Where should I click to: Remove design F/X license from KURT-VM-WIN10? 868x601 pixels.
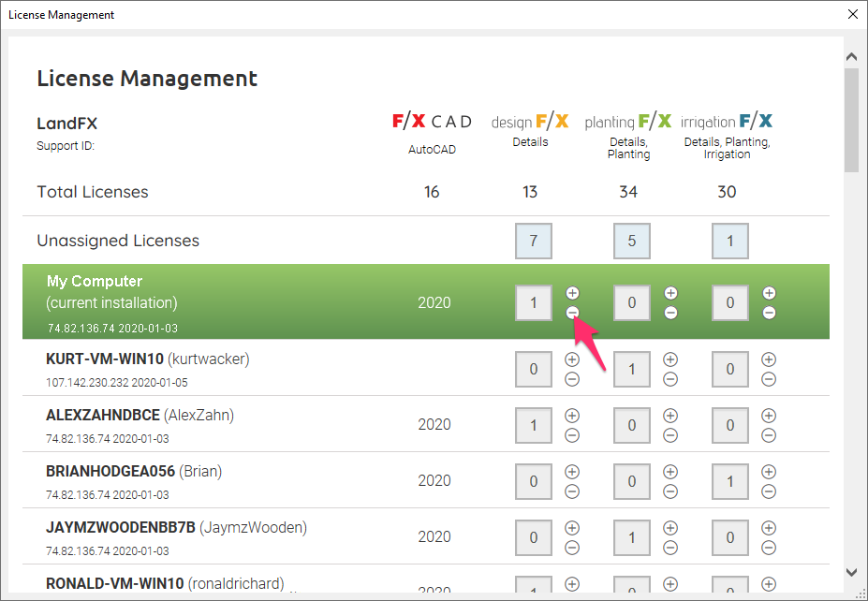[x=572, y=379]
